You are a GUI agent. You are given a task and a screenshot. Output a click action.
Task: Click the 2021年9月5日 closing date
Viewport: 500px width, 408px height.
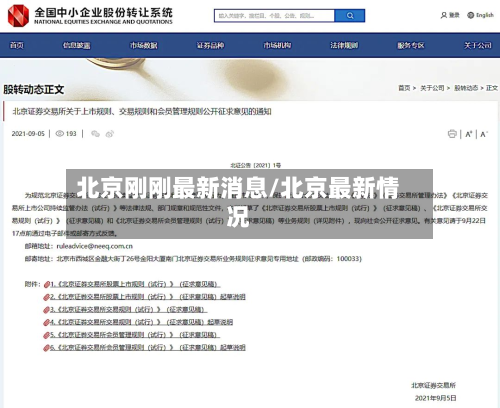point(436,398)
